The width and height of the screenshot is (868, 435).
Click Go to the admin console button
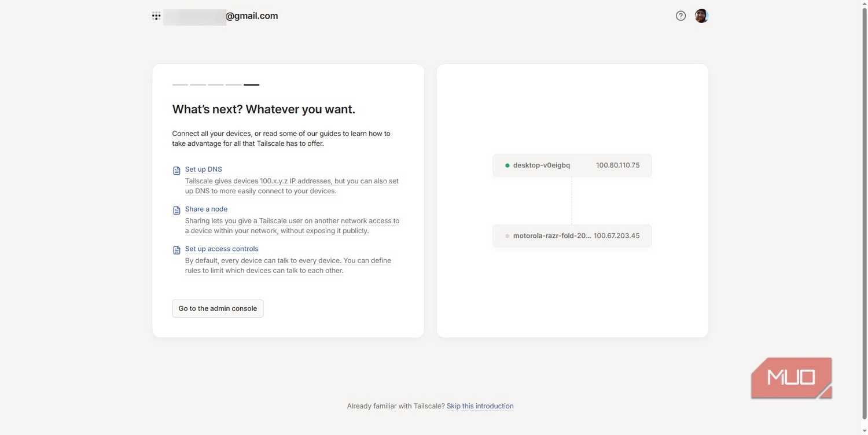pyautogui.click(x=218, y=308)
